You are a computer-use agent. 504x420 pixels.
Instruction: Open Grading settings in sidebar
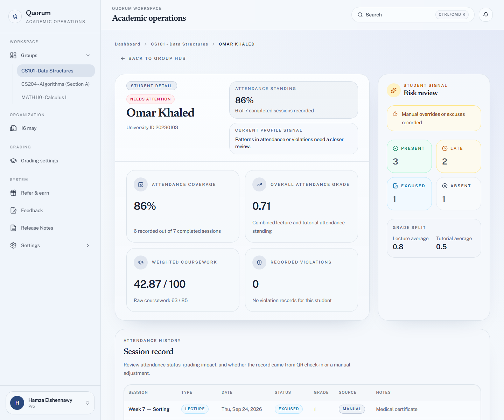[x=50, y=161]
